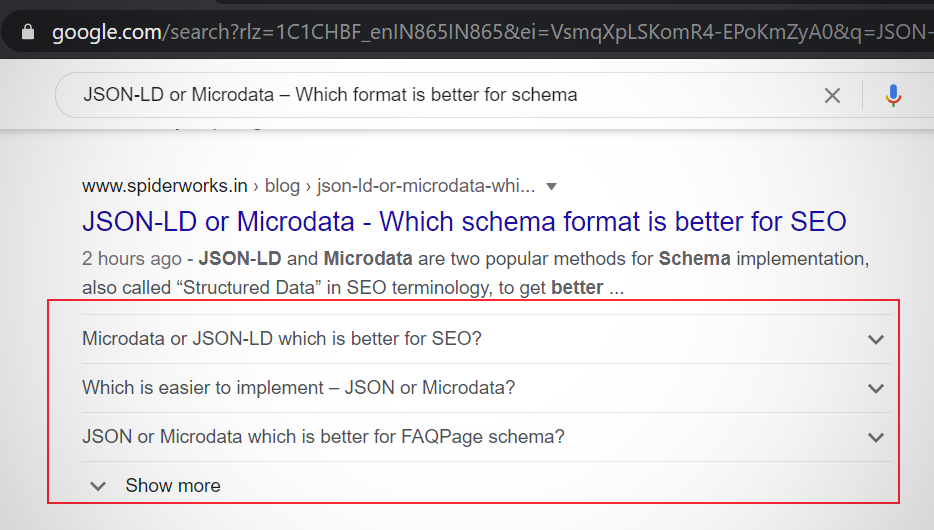
Task: Click the question 'Which is easier to implement – JSON or Microdata?'
Action: [298, 388]
